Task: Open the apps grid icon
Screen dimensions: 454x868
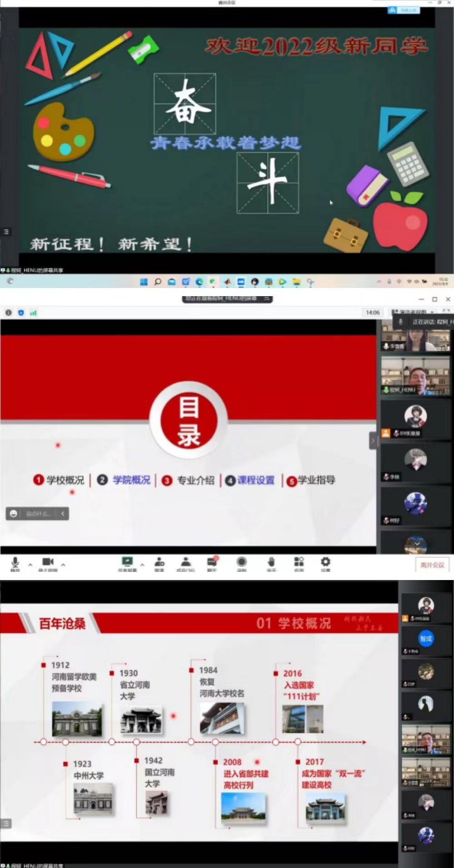Action: pyautogui.click(x=299, y=562)
